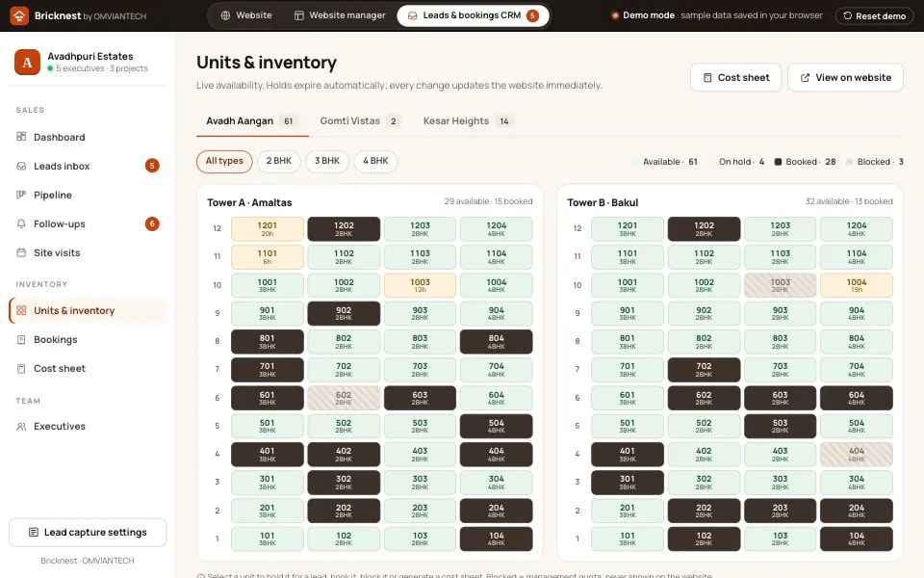Click the Pipeline kanban icon
The image size is (924, 578).
21,195
